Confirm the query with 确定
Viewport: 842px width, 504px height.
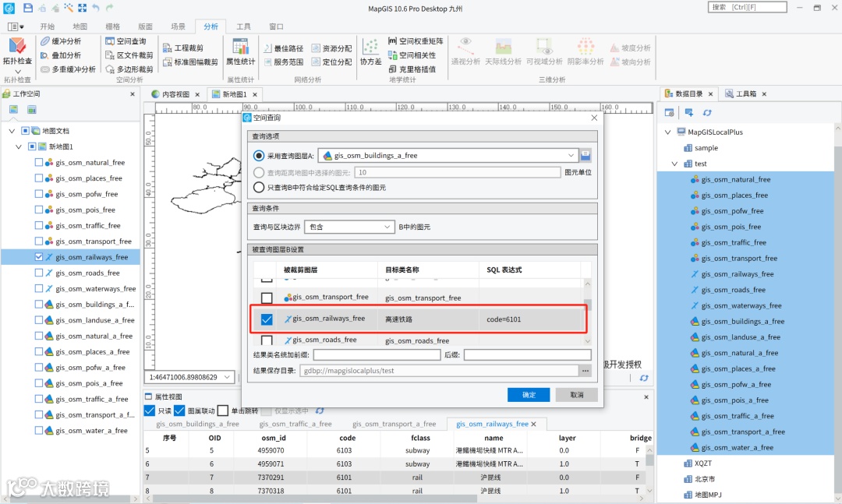point(529,395)
